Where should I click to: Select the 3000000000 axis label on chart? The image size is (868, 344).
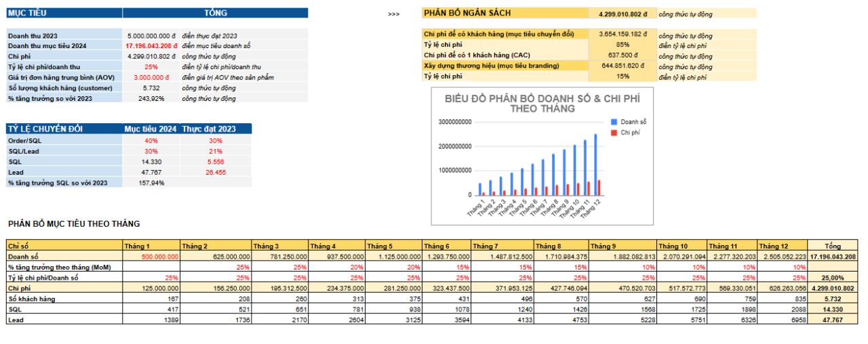point(455,122)
